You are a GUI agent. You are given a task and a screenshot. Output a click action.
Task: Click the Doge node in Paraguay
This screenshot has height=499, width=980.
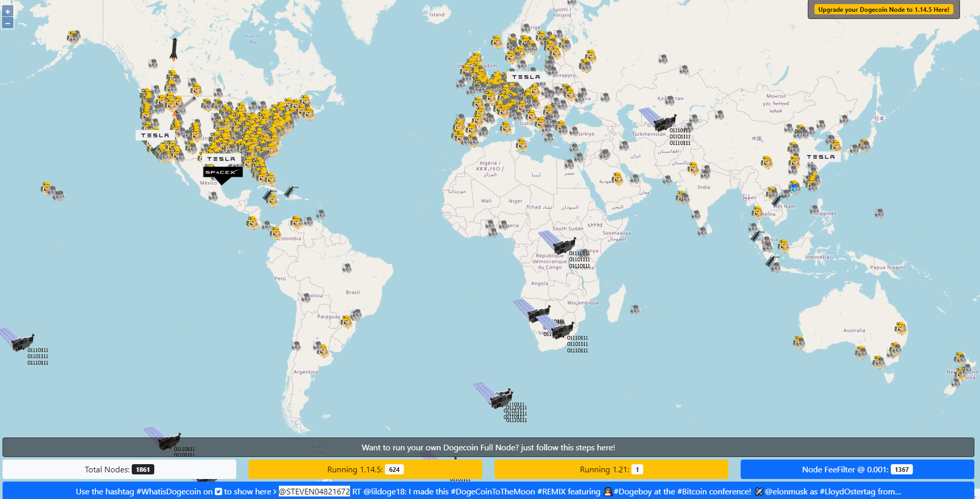pyautogui.click(x=347, y=322)
